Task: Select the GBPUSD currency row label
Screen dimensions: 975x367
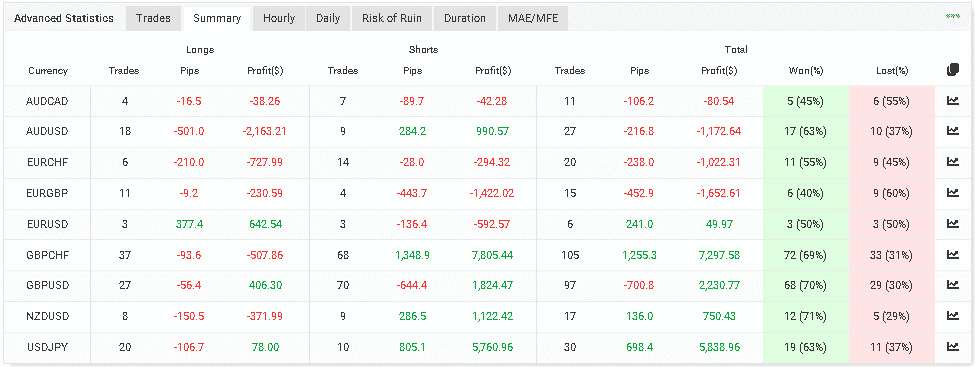Action: tap(47, 286)
